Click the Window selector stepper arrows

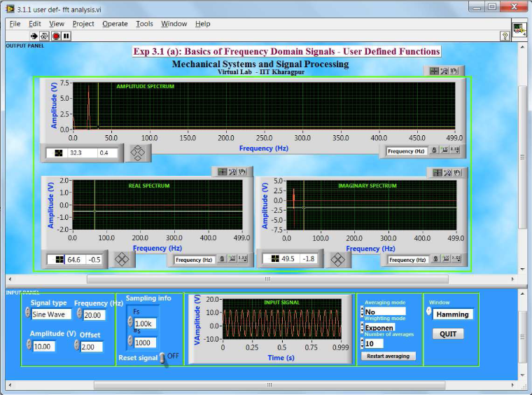pos(429,311)
